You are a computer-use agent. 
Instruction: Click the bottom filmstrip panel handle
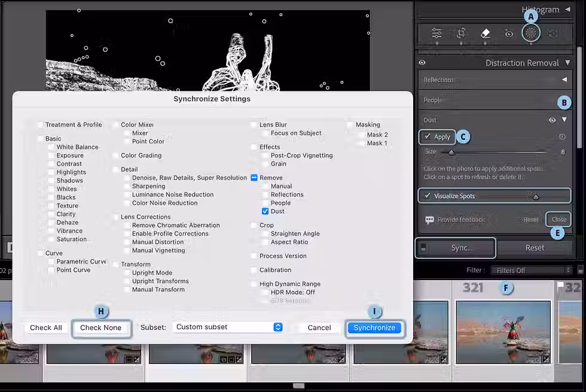[298, 385]
